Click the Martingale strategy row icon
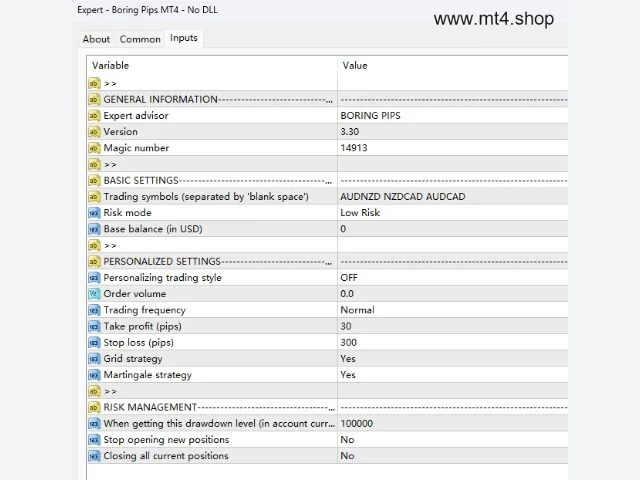Screen dimensions: 640x480 (x=94, y=375)
